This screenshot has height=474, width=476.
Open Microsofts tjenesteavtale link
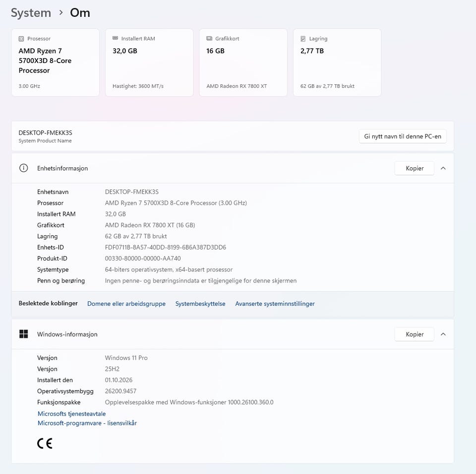(71, 413)
